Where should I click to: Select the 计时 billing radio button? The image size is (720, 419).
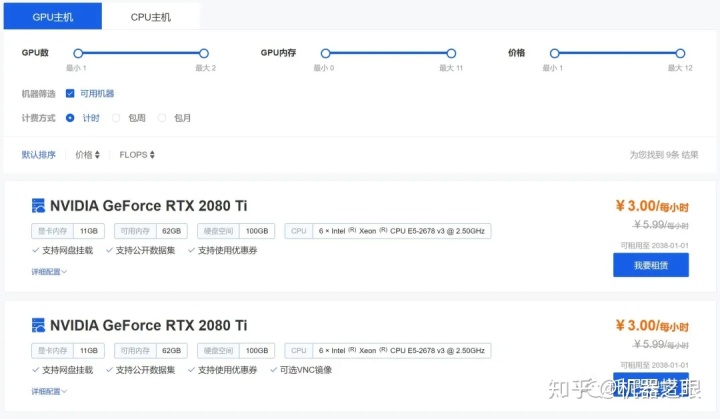pyautogui.click(x=70, y=118)
